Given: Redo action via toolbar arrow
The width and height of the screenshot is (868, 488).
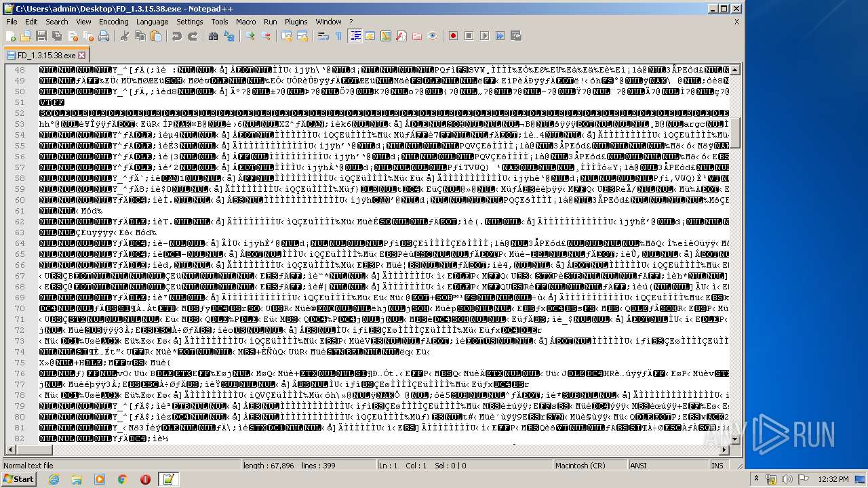Looking at the screenshot, I should [x=192, y=36].
